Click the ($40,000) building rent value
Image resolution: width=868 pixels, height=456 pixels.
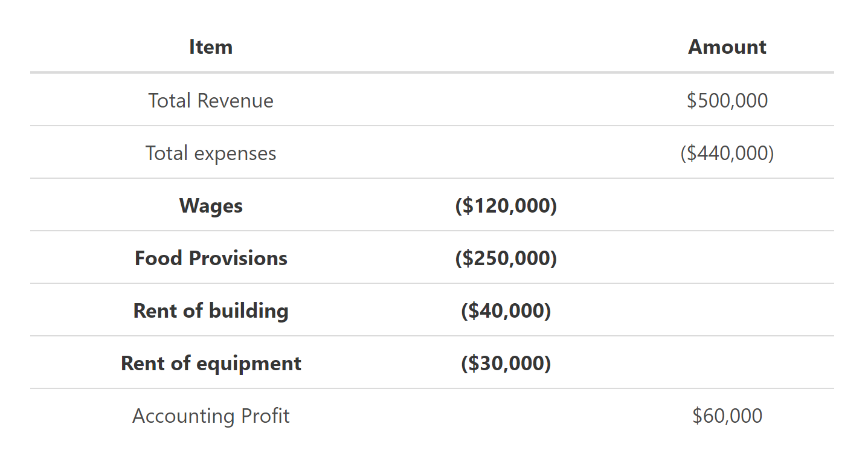tap(506, 311)
